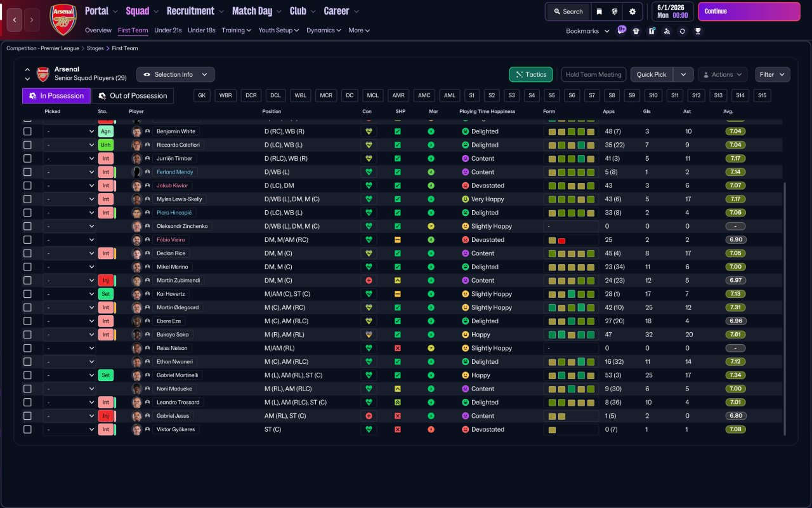Click the player list vertical scrollbar
The width and height of the screenshot is (812, 508).
(x=785, y=309)
